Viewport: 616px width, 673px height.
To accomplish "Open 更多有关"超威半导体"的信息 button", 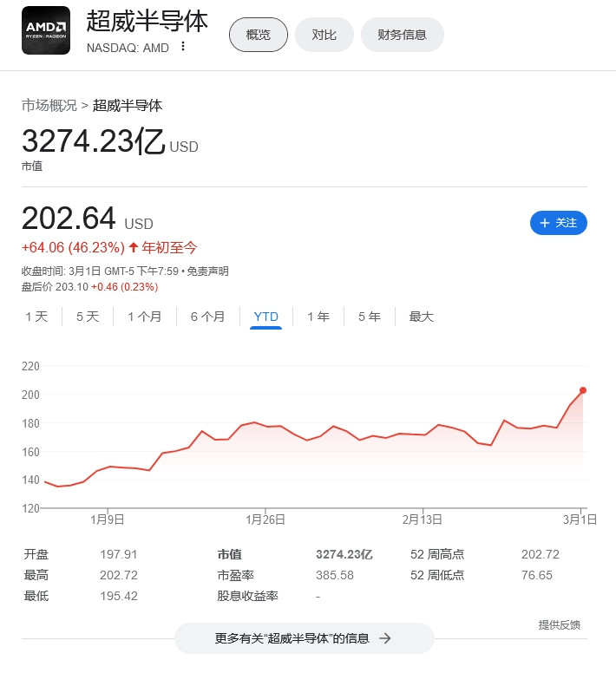I will tap(304, 638).
